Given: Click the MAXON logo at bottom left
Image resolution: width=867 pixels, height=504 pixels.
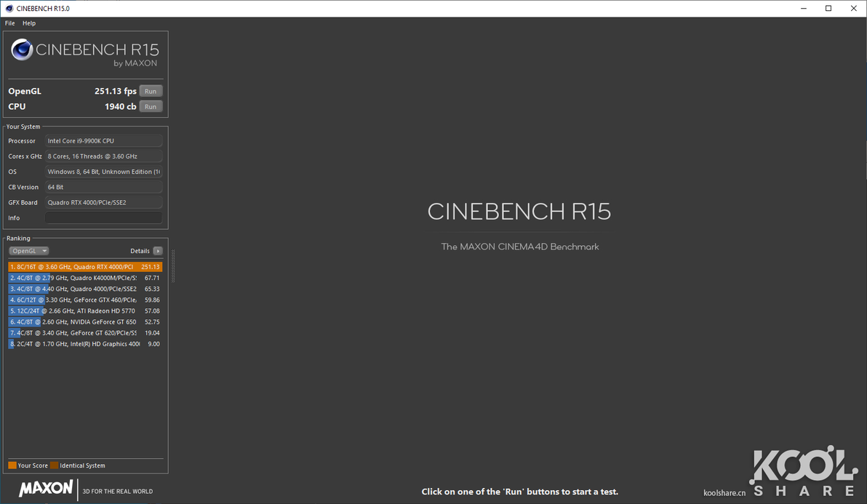Looking at the screenshot, I should click(46, 489).
